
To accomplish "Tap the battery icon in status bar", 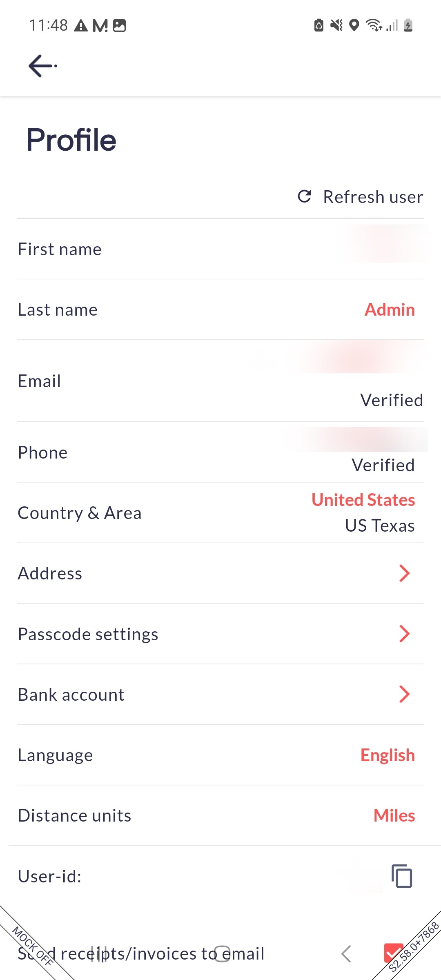I will pos(408,25).
